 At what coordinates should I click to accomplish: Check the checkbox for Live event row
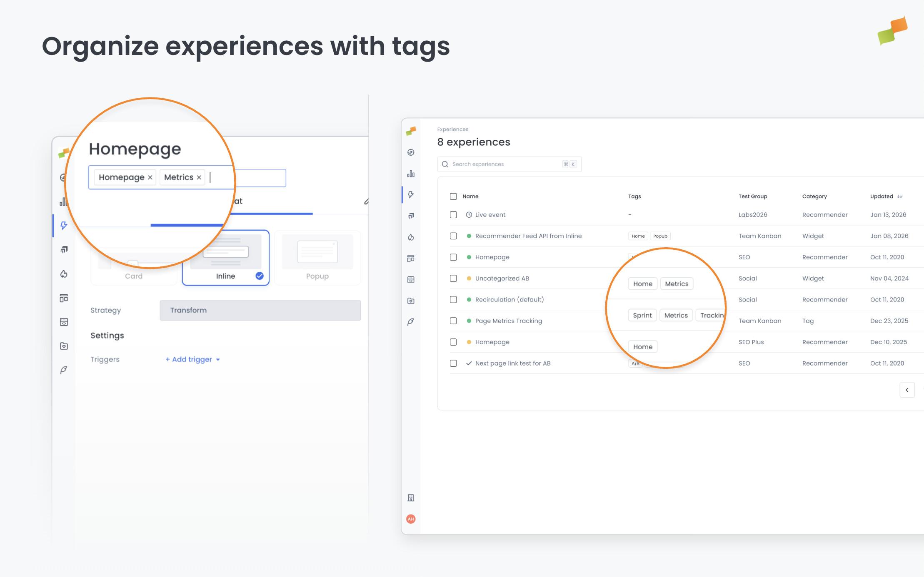tap(454, 214)
